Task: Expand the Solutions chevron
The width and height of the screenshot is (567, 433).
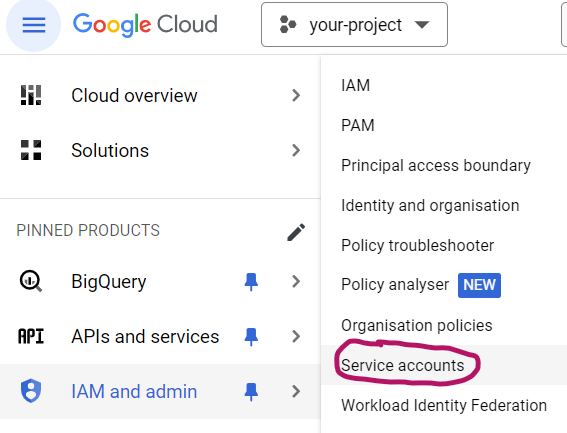Action: click(296, 150)
